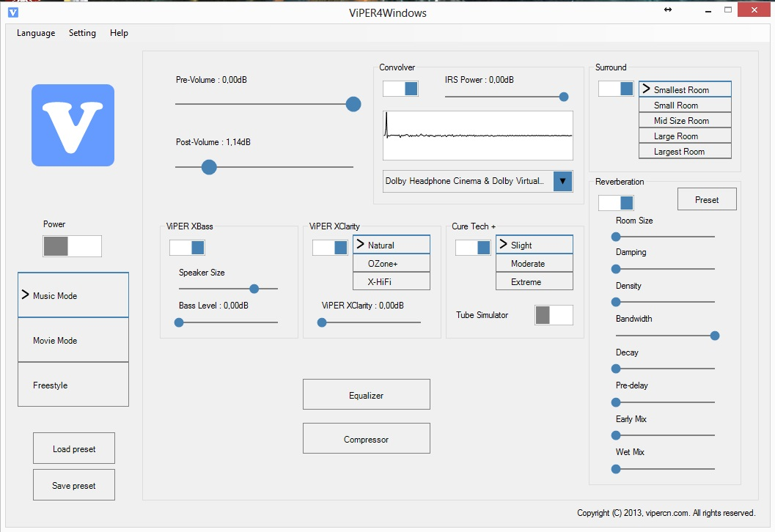
Task: Open the Compressor
Action: coord(367,439)
